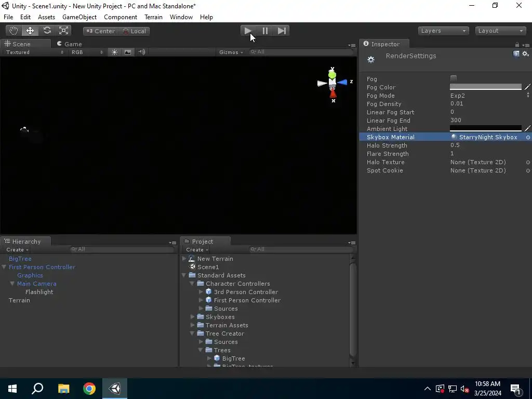Open the File menu
532x399 pixels.
pos(8,17)
